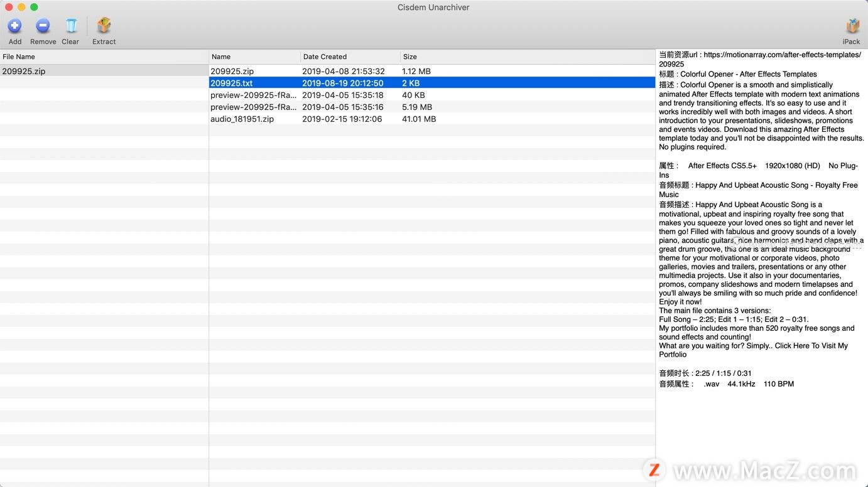Sort by the Size column header
The width and height of the screenshot is (868, 487).
528,56
